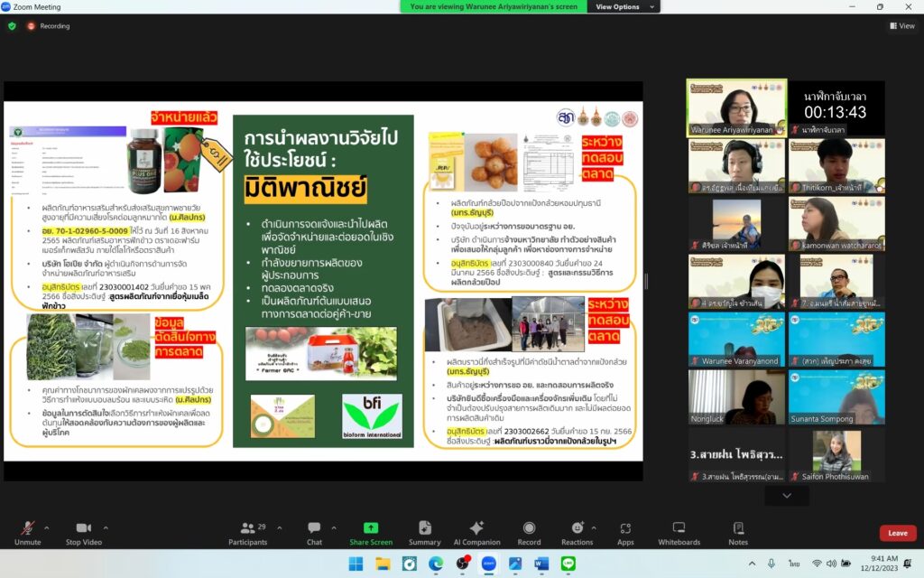Stop the camera video
924x578 pixels.
pyautogui.click(x=86, y=532)
